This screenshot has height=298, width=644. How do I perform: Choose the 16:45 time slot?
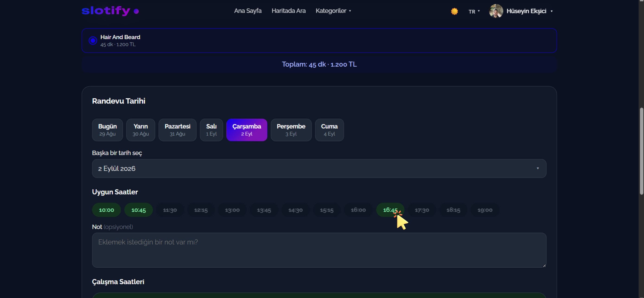click(x=390, y=210)
